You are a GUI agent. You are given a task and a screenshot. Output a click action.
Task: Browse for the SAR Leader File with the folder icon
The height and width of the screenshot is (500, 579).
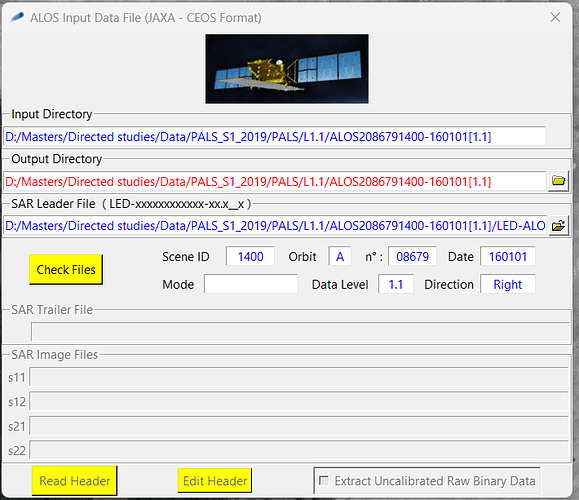(558, 226)
